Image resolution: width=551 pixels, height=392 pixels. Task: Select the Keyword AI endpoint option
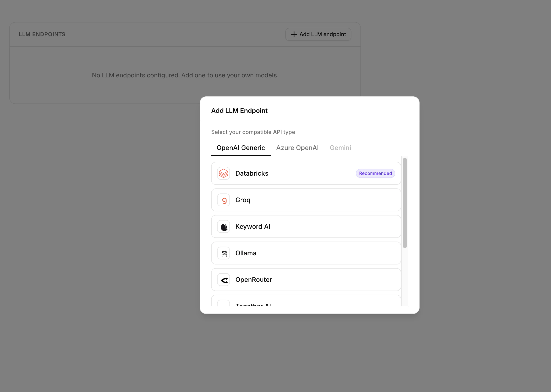[305, 226]
